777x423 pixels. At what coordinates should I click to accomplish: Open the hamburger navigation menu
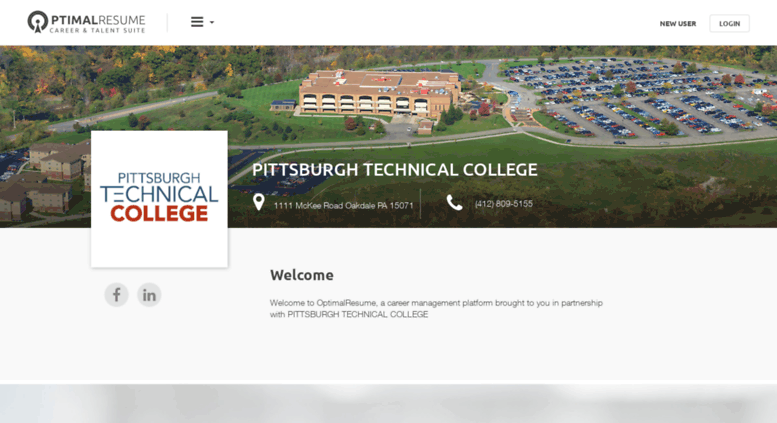[x=197, y=22]
